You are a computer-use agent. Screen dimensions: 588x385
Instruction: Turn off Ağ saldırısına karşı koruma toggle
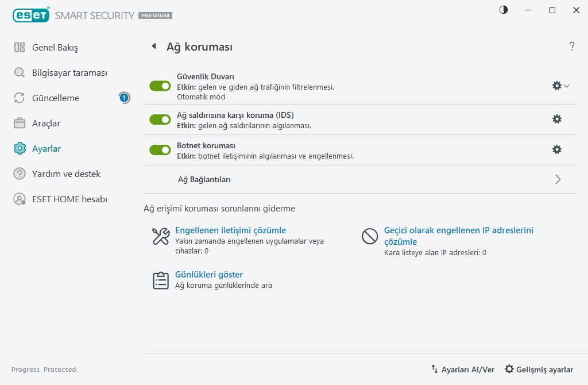tap(160, 120)
